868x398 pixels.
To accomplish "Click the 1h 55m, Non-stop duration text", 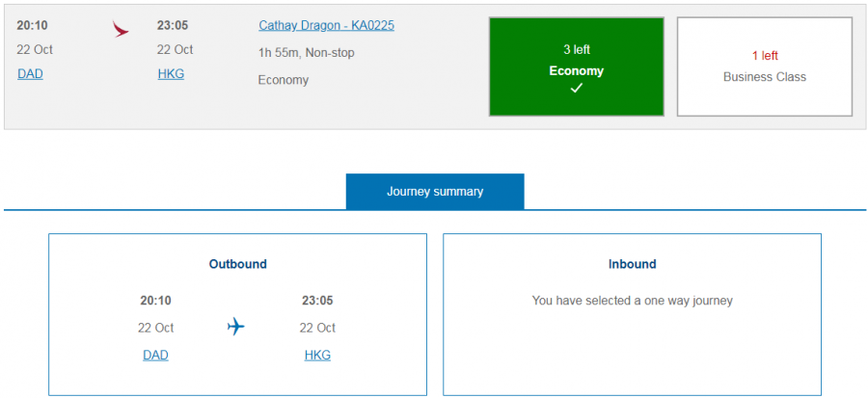I will [x=306, y=52].
